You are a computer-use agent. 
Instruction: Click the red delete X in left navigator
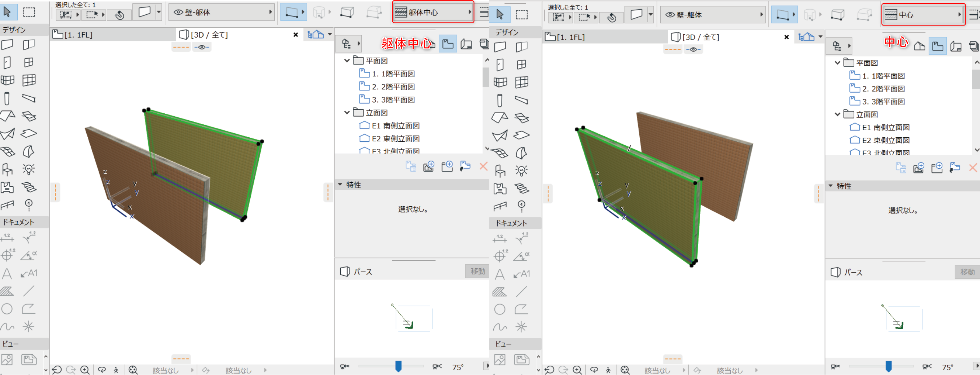point(483,166)
